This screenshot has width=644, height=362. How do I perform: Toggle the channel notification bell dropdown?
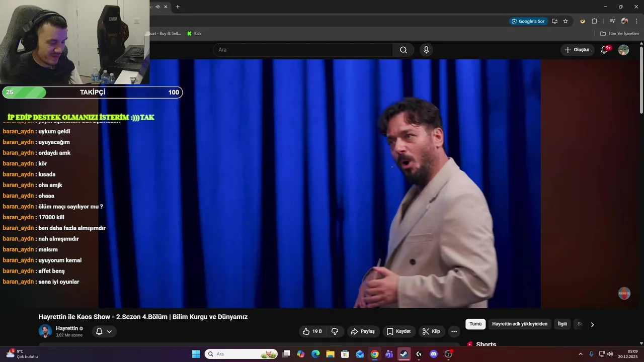click(104, 331)
